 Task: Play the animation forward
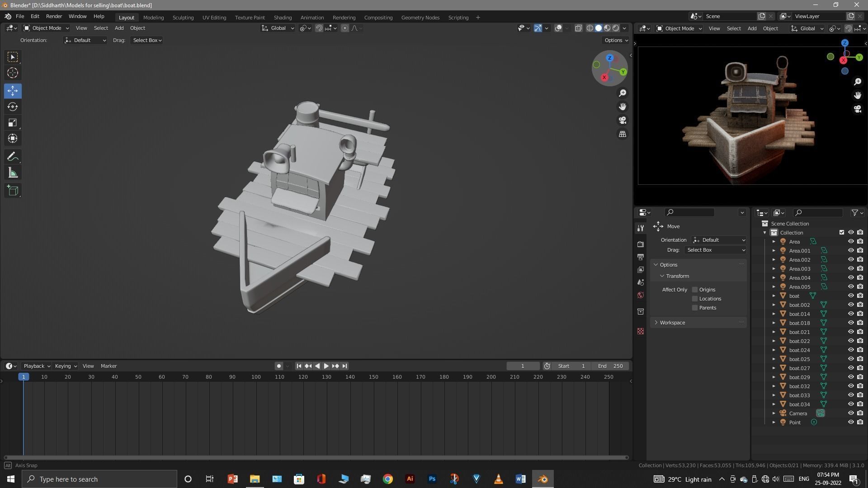(x=326, y=366)
